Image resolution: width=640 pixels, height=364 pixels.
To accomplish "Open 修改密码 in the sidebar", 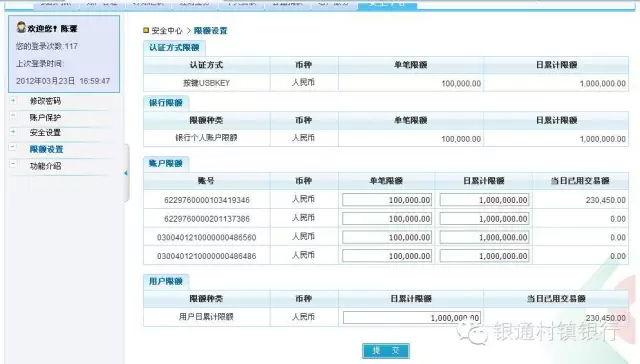I will pos(45,101).
